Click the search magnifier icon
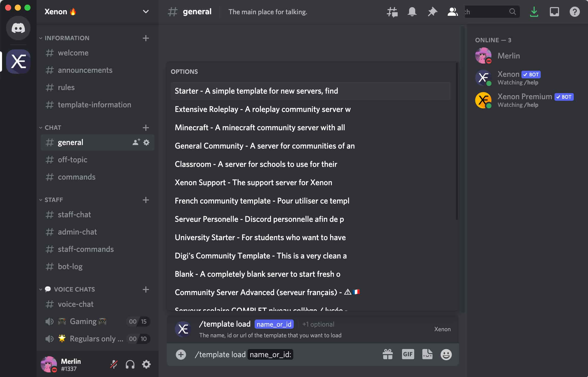 click(513, 12)
